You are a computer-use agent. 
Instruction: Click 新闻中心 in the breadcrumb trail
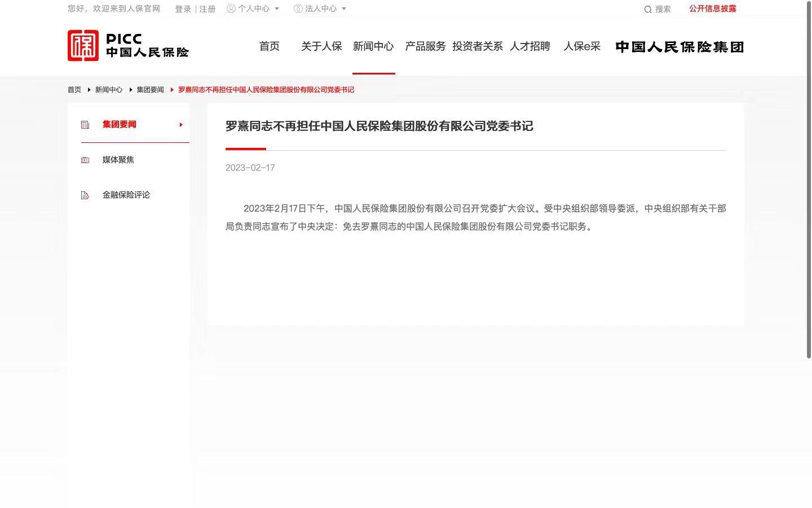(x=109, y=90)
